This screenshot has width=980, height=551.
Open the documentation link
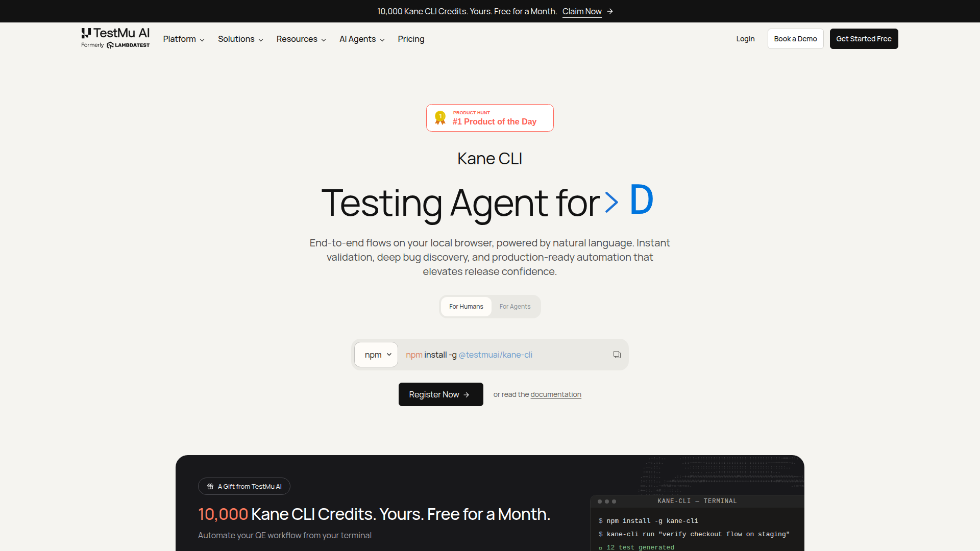pos(556,394)
